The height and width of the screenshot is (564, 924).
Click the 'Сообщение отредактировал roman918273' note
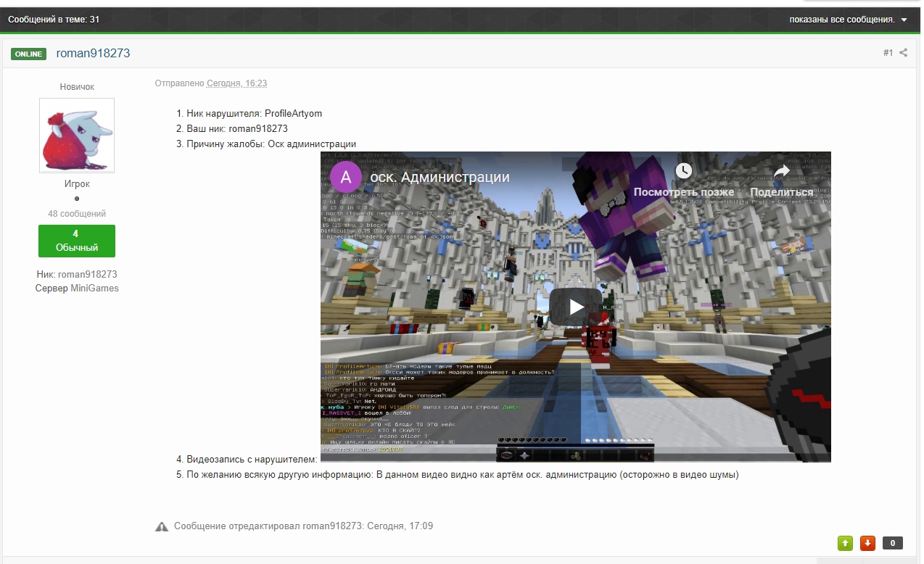coord(303,526)
